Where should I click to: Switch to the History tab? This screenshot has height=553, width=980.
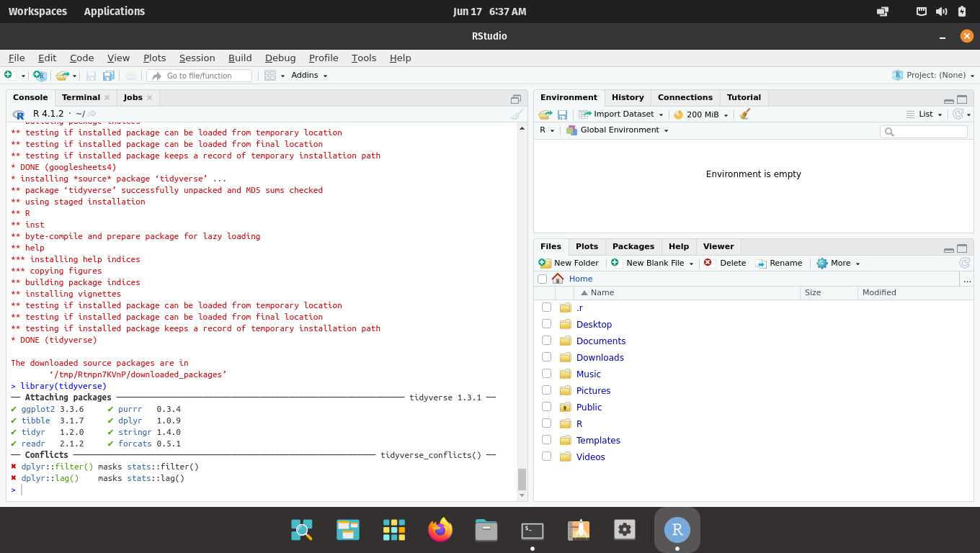[x=628, y=98]
